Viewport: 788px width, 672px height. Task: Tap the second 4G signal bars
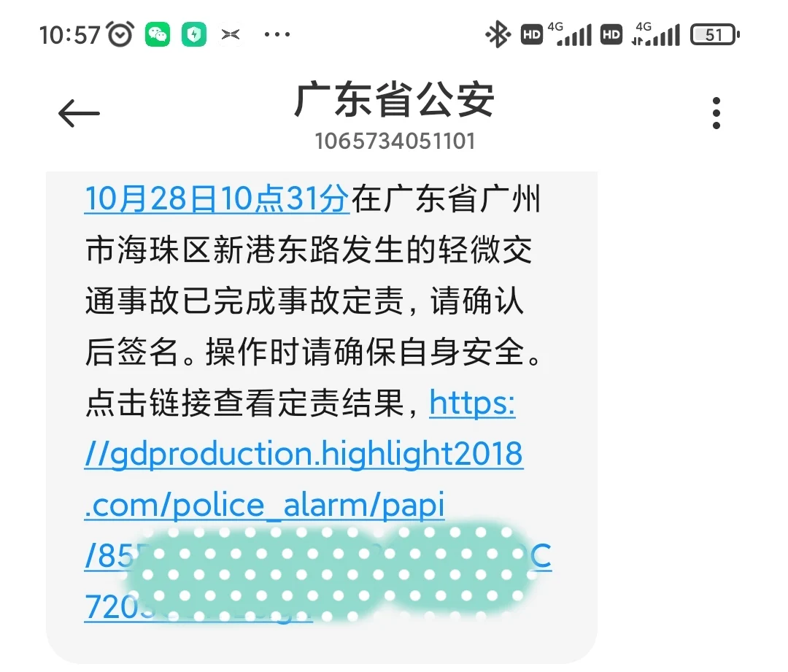point(656,34)
